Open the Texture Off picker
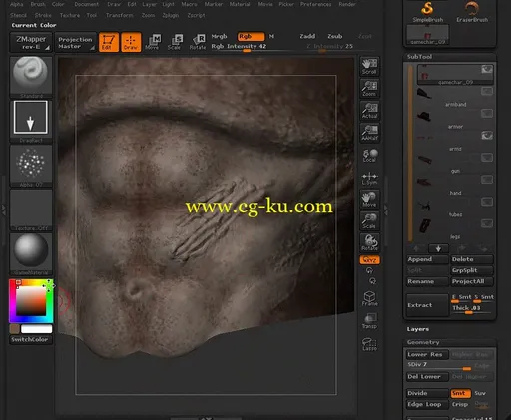The width and height of the screenshot is (511, 420). pyautogui.click(x=31, y=210)
